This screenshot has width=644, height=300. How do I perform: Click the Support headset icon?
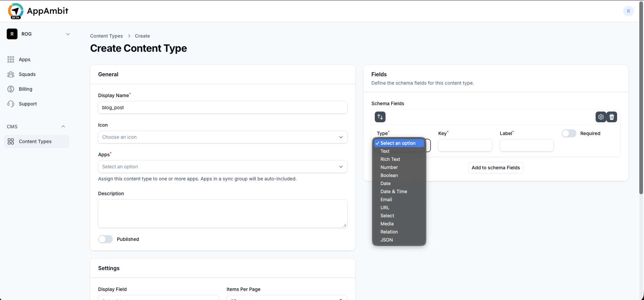click(x=11, y=104)
